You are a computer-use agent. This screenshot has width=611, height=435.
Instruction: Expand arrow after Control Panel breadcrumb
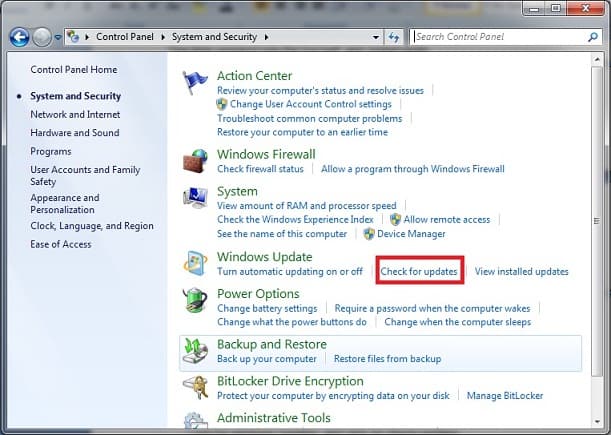163,37
